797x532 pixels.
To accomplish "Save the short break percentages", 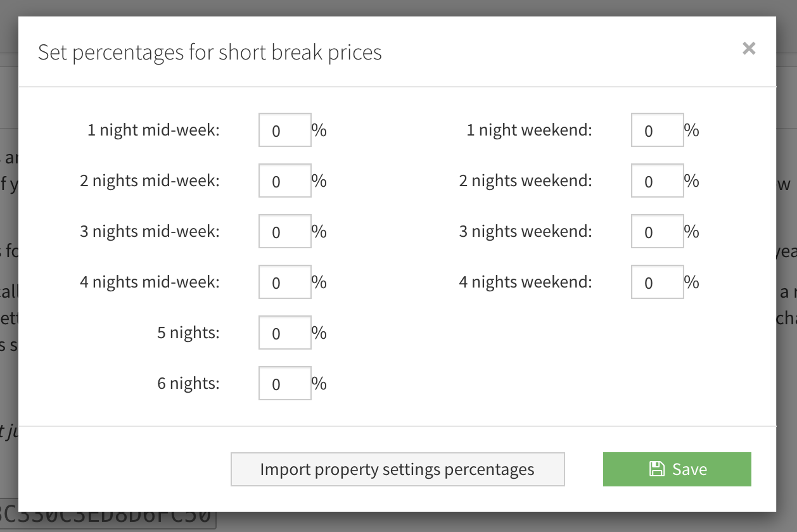I will tap(677, 469).
